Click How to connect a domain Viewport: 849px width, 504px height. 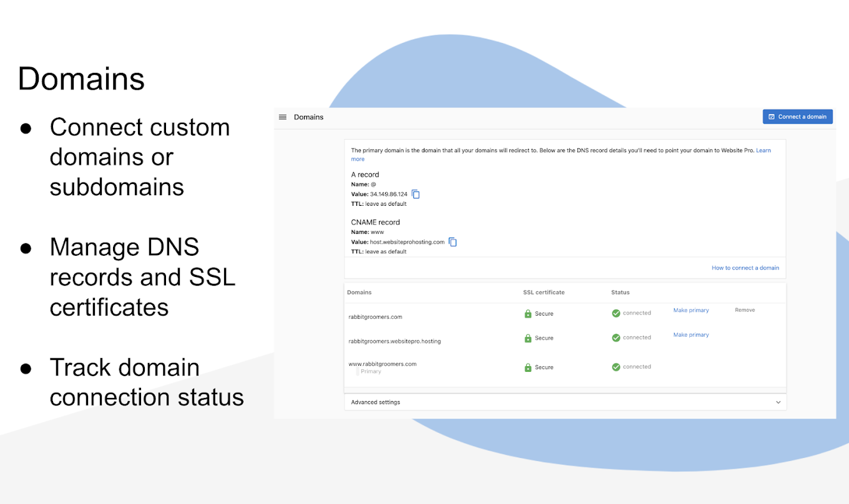coord(745,267)
